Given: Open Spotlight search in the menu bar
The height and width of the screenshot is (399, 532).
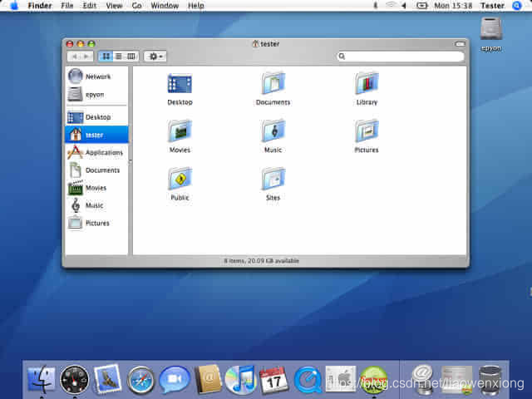Looking at the screenshot, I should tap(517, 6).
